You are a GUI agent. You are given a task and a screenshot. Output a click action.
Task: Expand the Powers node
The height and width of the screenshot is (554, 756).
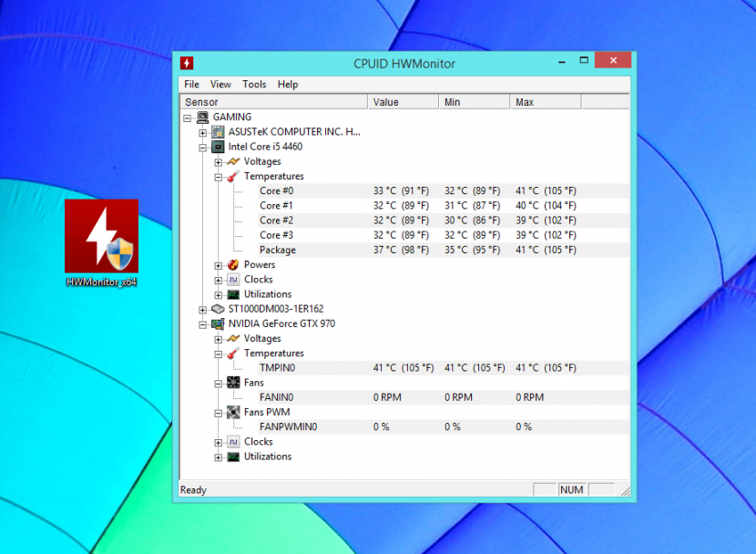(x=219, y=266)
